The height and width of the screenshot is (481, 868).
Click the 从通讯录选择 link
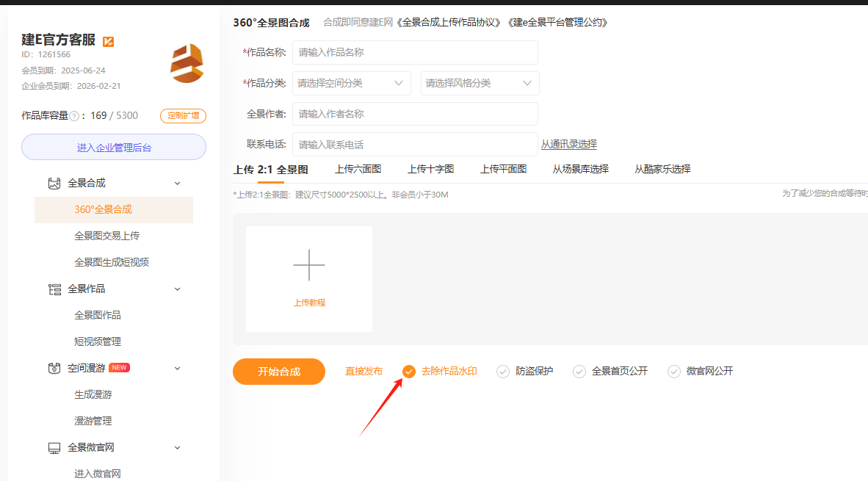pos(569,145)
